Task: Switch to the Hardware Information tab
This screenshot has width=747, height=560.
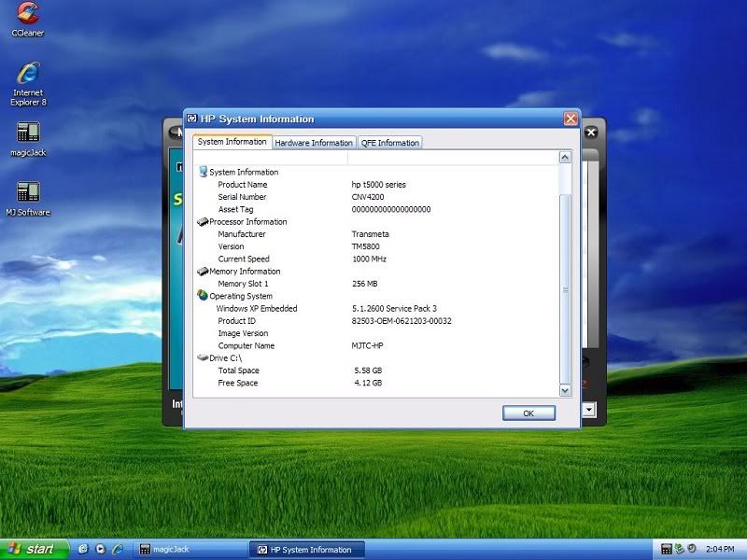Action: [314, 143]
